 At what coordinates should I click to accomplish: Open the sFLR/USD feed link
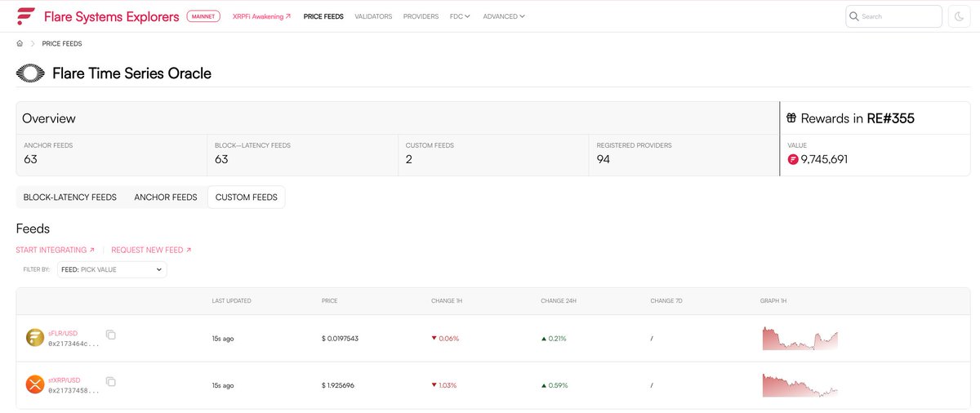click(x=65, y=334)
